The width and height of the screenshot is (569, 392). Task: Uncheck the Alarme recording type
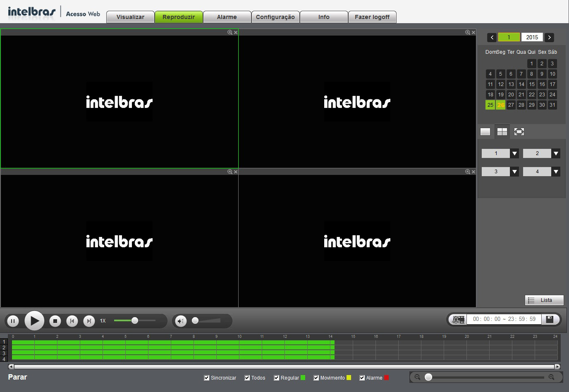tap(362, 378)
